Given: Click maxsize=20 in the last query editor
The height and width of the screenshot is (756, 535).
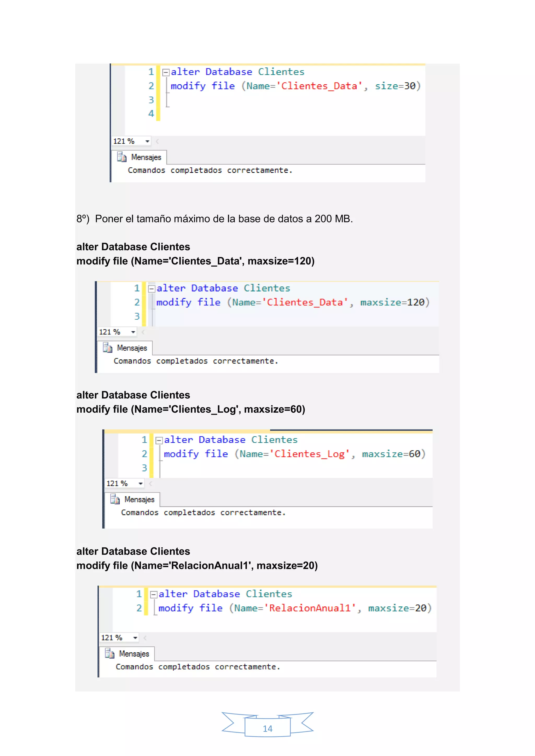Looking at the screenshot, I should 398,608.
